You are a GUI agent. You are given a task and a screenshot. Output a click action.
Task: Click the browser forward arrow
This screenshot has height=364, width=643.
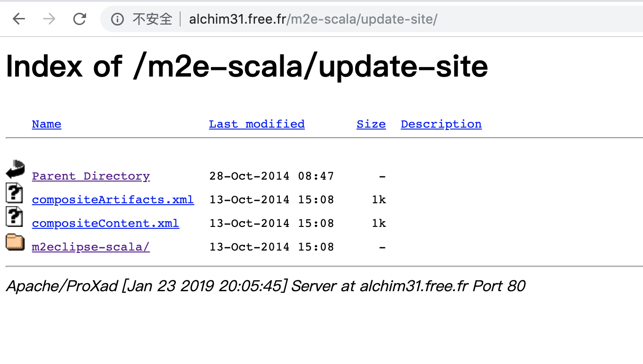point(49,19)
